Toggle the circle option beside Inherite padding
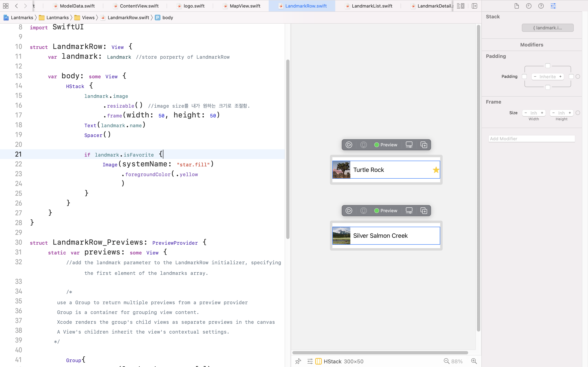Viewport: 588px width, 367px height. click(x=578, y=76)
